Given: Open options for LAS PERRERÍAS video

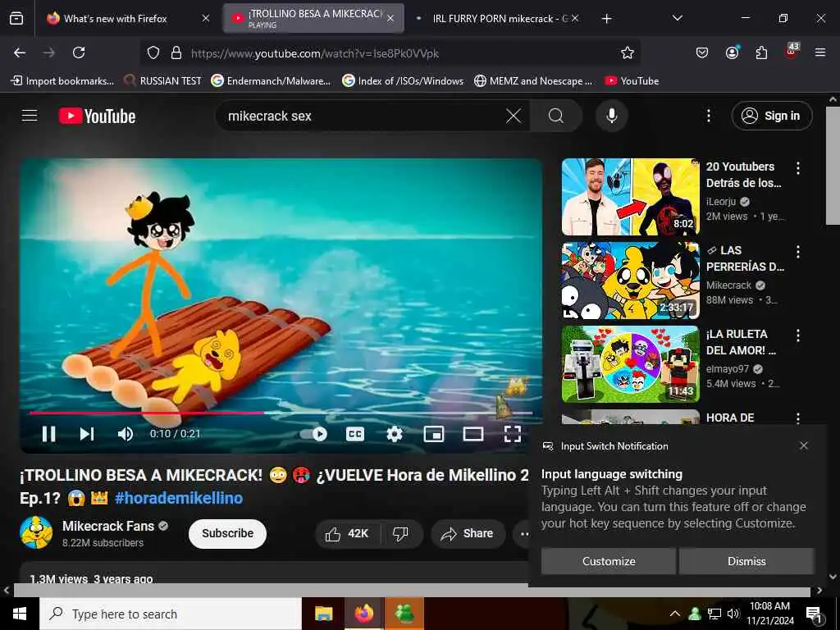Looking at the screenshot, I should [797, 252].
